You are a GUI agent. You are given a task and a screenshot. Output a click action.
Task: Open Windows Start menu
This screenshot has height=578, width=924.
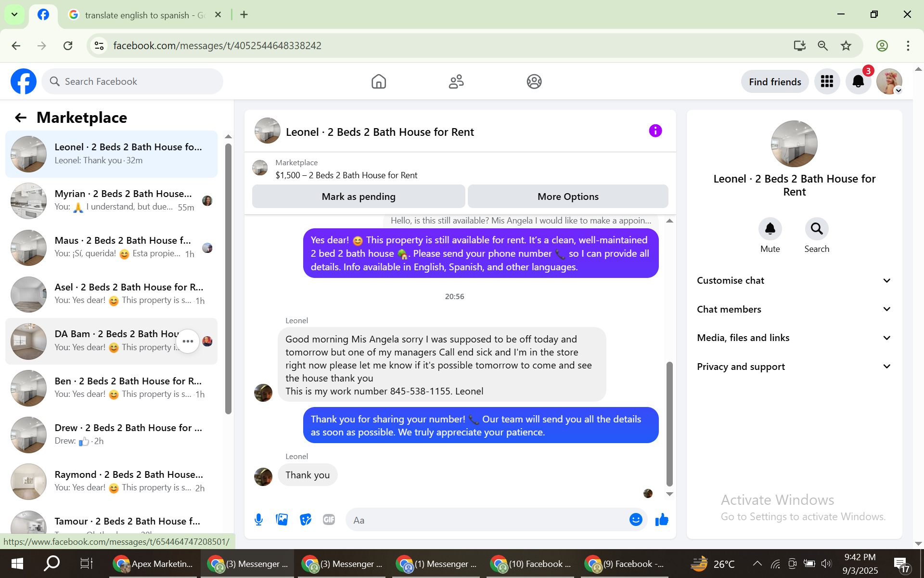[17, 564]
